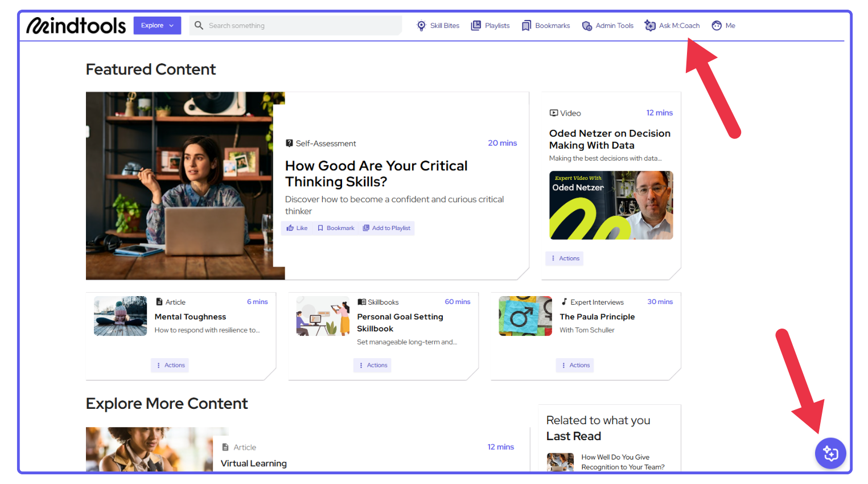Click the Mindtools logo
The width and height of the screenshot is (868, 484).
click(76, 26)
